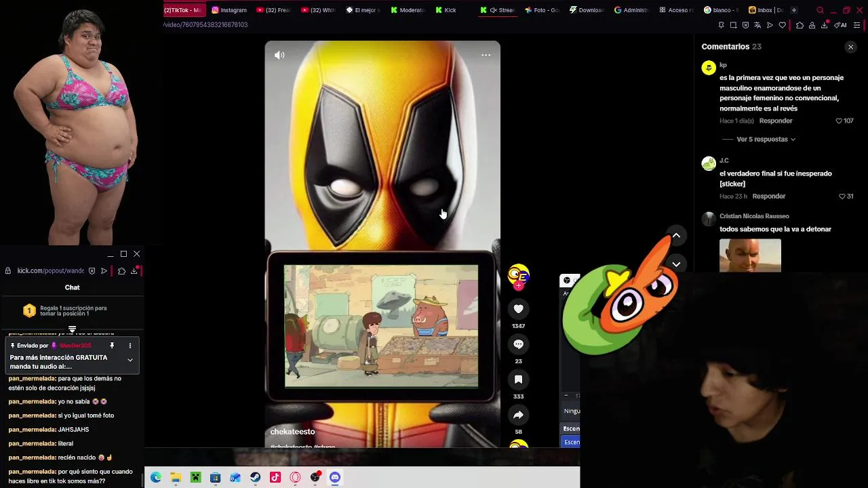This screenshot has width=868, height=488.
Task: Like J.C's comment with 31 likes
Action: [x=842, y=197]
